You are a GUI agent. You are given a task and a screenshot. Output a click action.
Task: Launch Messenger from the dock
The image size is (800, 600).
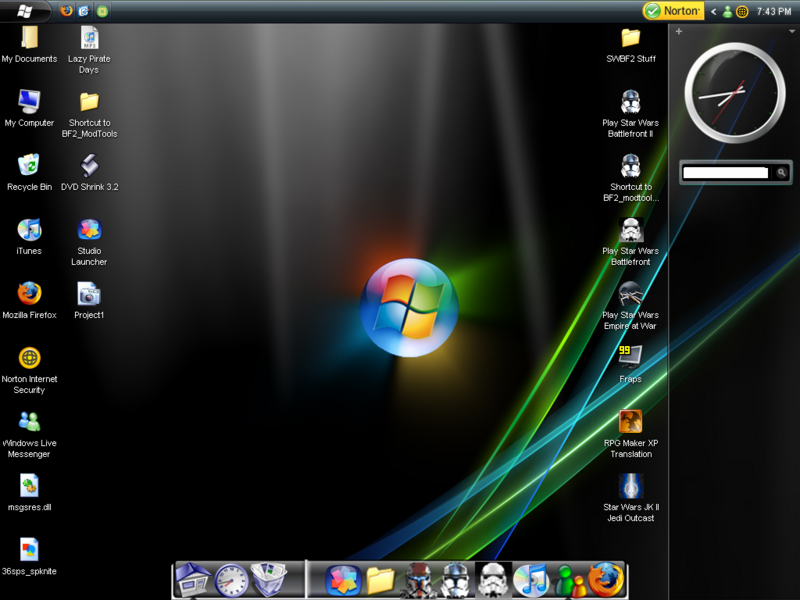[x=570, y=581]
